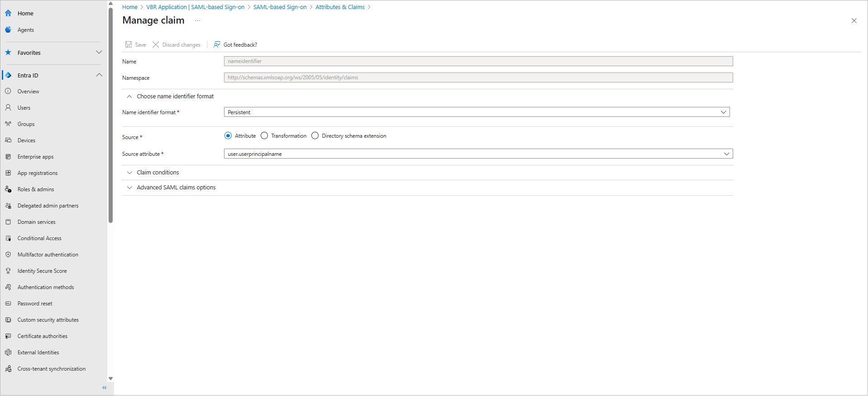Click the Agents icon in sidebar

click(x=8, y=29)
